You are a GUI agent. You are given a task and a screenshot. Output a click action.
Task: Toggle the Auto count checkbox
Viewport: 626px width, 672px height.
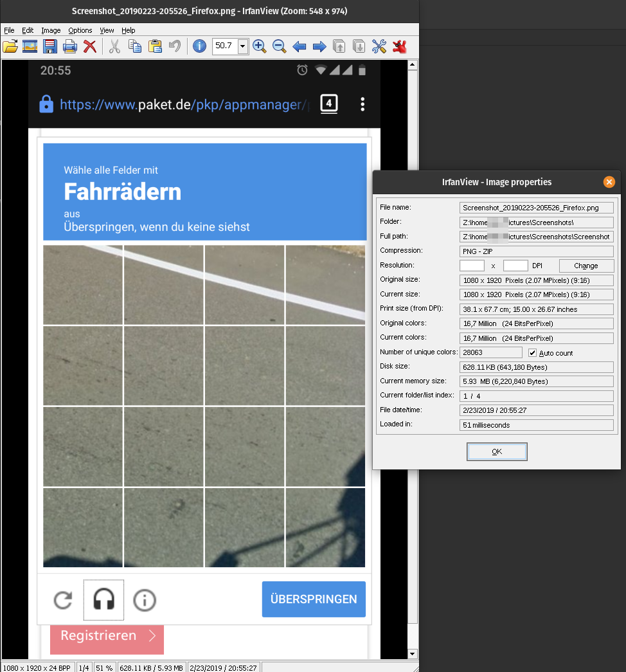pos(533,352)
